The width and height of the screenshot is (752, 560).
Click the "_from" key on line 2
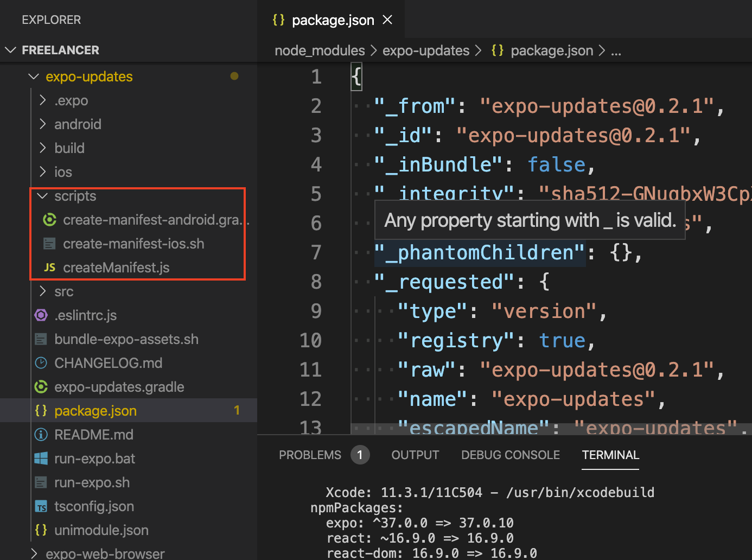pyautogui.click(x=415, y=106)
